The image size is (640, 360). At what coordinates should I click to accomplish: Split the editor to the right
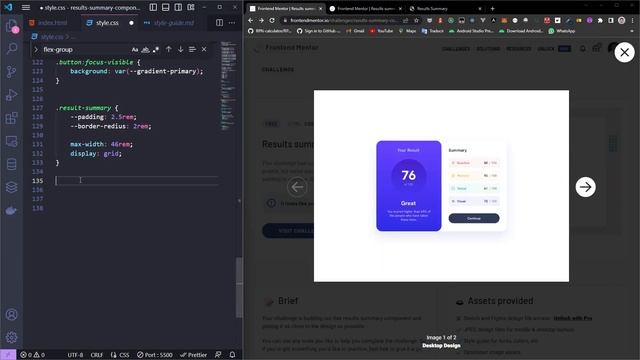pos(220,23)
